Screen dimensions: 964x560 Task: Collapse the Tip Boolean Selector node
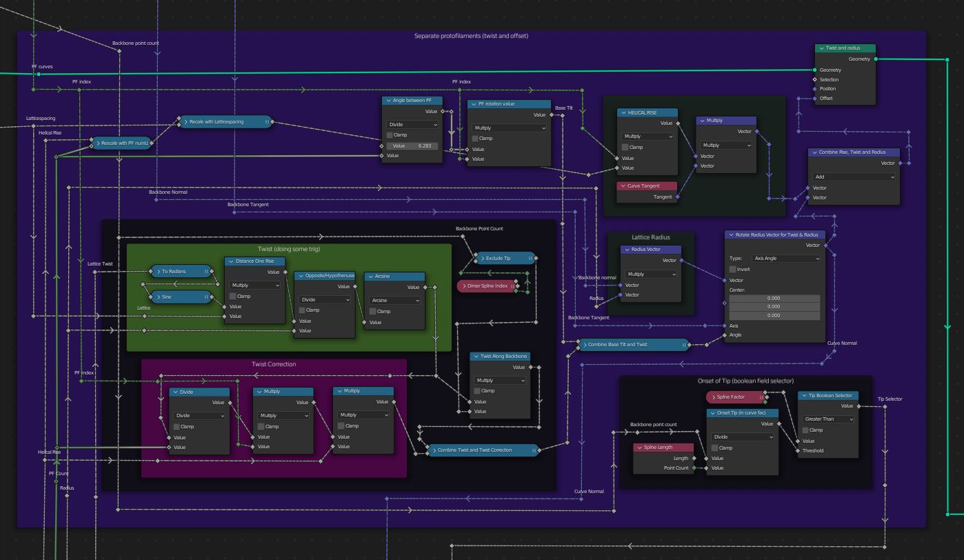pos(804,396)
